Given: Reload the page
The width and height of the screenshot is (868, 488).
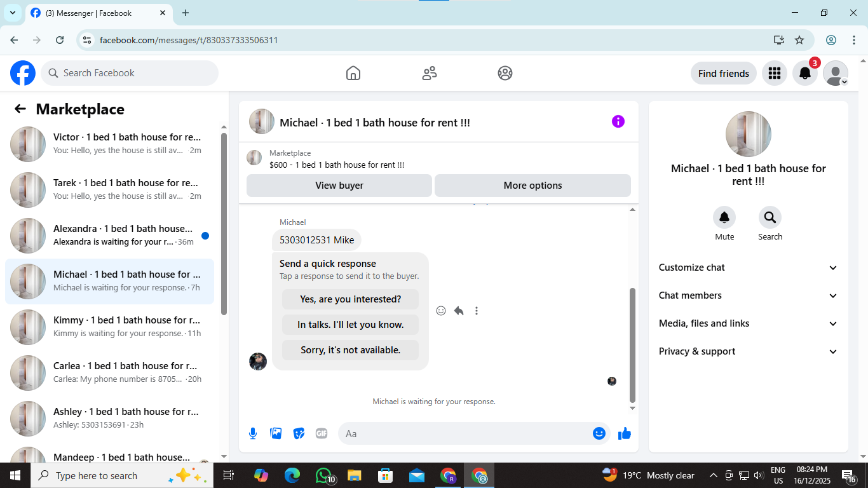Looking at the screenshot, I should point(60,40).
